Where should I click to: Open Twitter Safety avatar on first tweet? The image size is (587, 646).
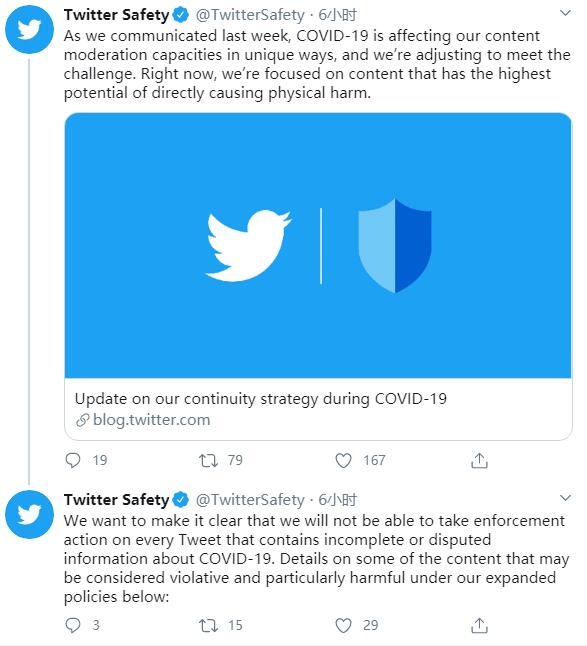[29, 29]
